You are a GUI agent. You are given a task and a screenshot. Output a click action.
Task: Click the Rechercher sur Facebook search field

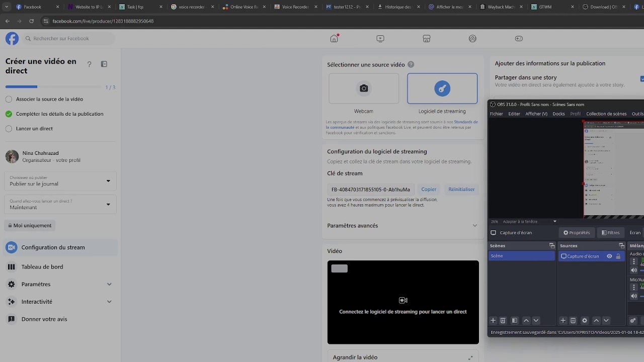[68, 39]
